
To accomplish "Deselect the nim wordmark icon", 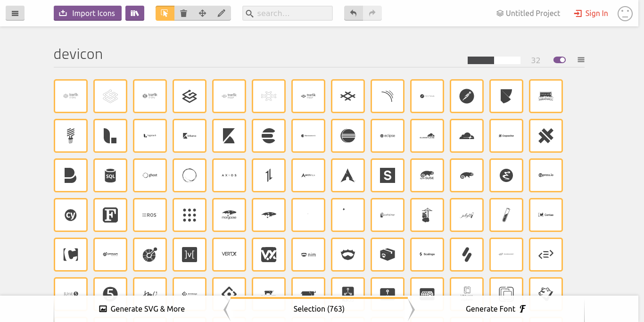I will 308,255.
